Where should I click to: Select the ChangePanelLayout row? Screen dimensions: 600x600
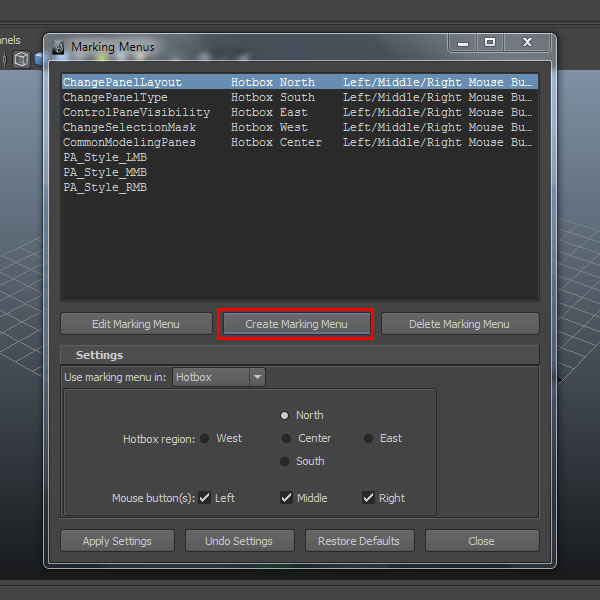[x=300, y=82]
